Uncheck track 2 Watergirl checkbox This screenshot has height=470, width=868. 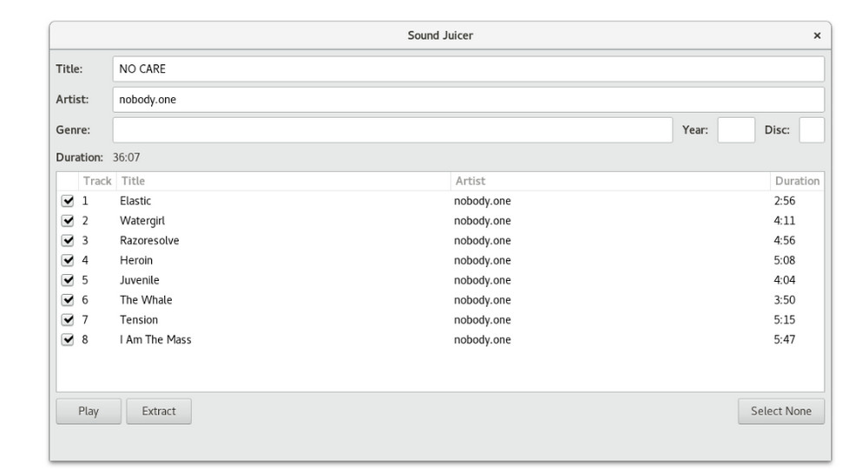click(68, 220)
